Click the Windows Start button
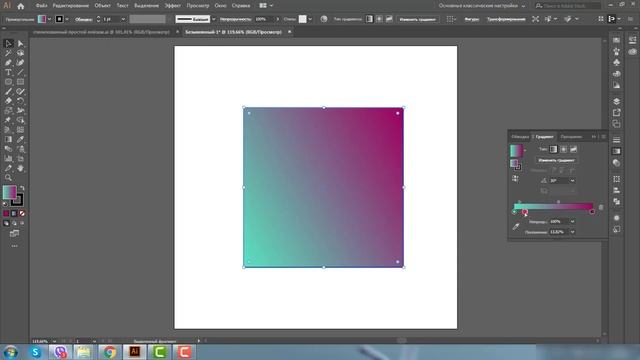 [11, 352]
